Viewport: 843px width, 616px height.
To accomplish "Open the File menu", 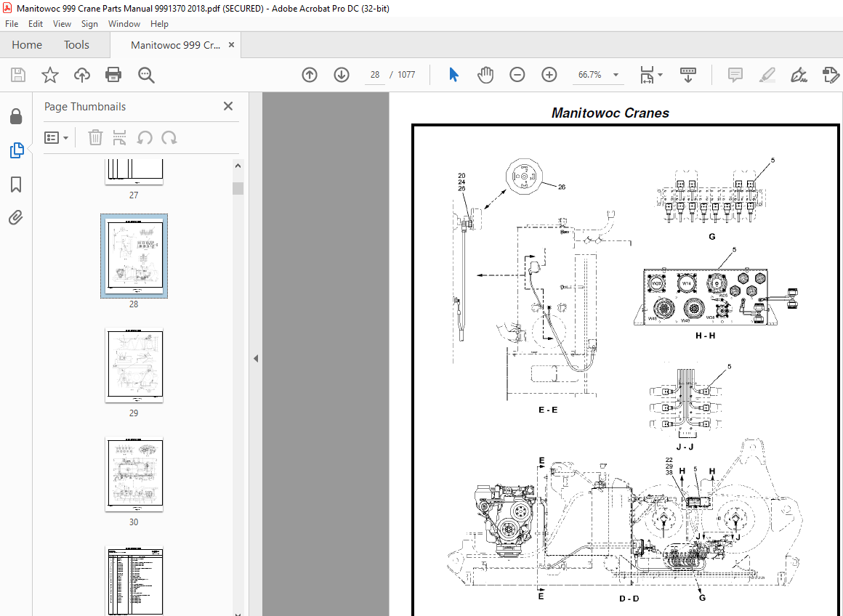I will point(12,24).
